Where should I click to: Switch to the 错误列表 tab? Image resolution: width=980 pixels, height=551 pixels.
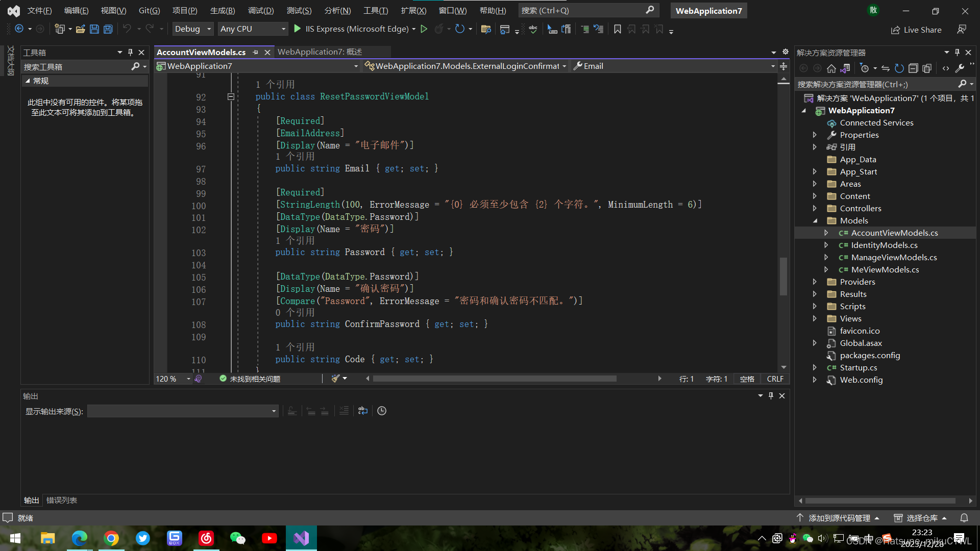[x=62, y=500]
